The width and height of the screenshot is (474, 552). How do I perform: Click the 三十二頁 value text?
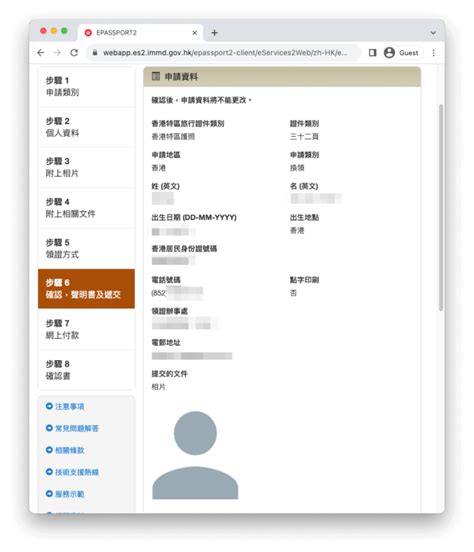pyautogui.click(x=304, y=137)
